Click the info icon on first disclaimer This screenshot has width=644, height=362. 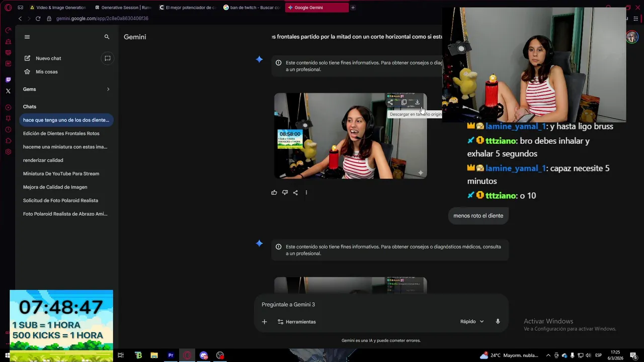pyautogui.click(x=278, y=63)
